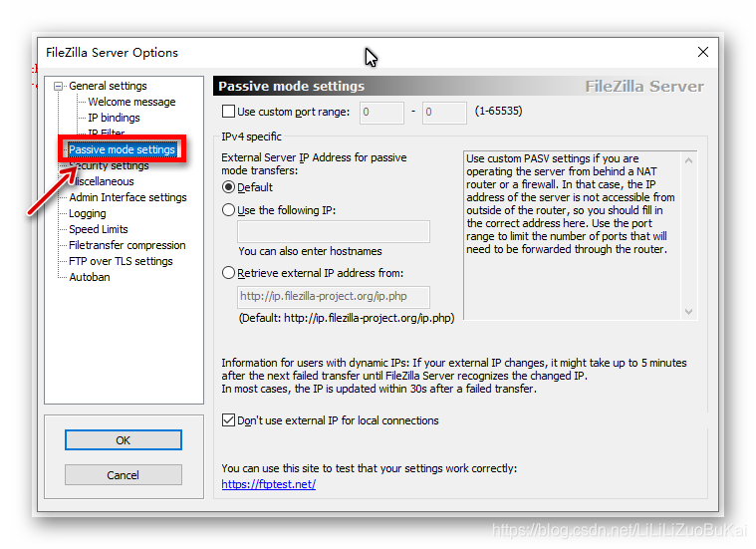Enable Use custom port range checkbox
Image resolution: width=756 pixels, height=549 pixels.
tap(228, 112)
